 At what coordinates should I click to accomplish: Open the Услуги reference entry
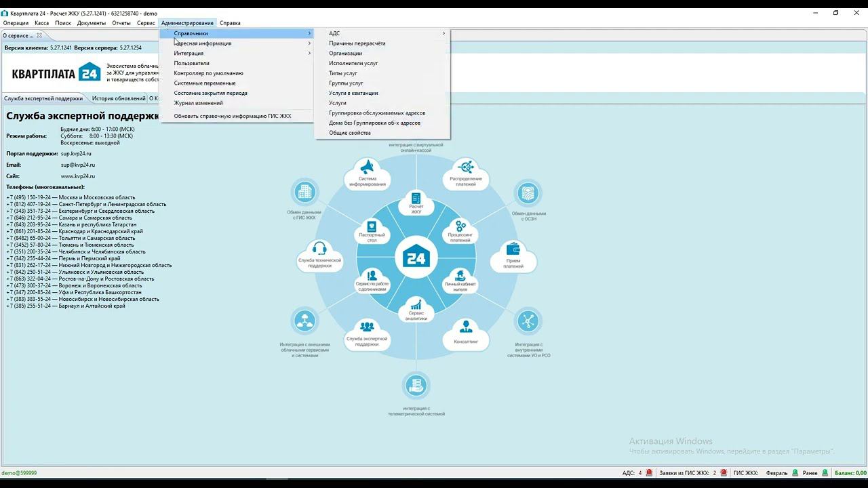pyautogui.click(x=382, y=103)
